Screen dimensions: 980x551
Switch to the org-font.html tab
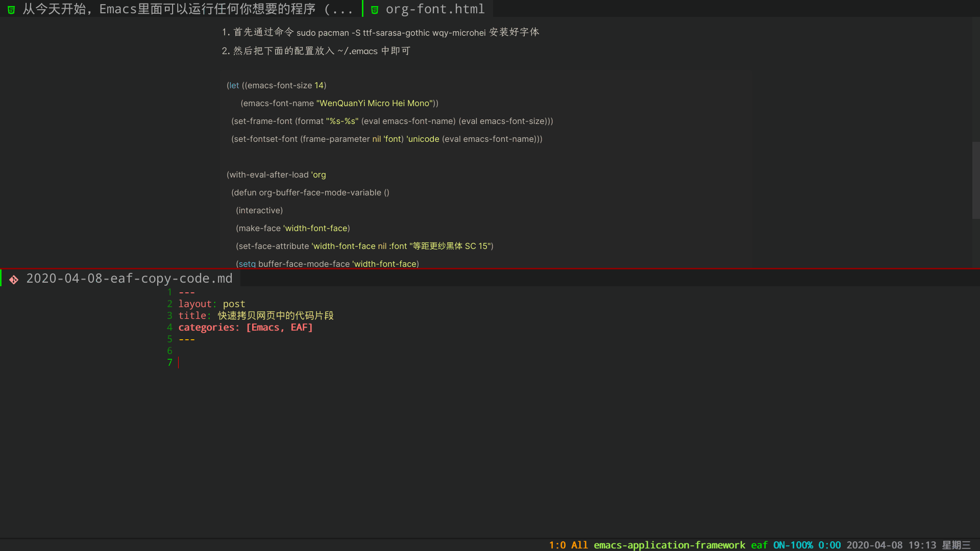tap(435, 9)
